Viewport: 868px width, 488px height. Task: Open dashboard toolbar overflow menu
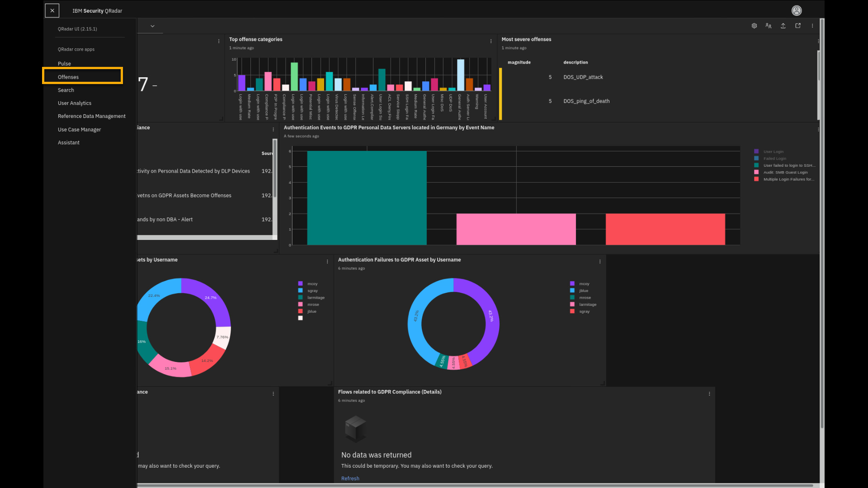click(x=812, y=26)
